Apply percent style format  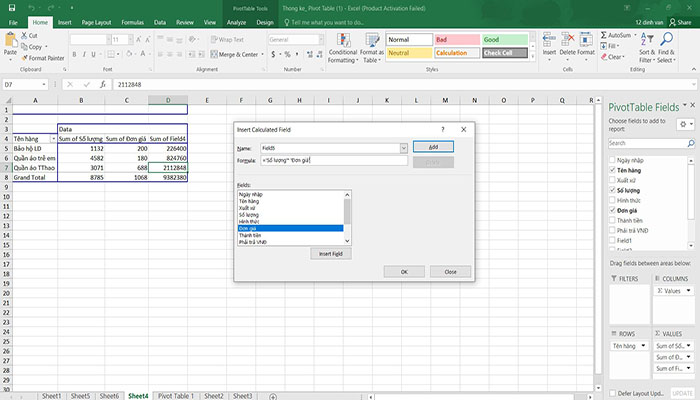click(x=288, y=54)
